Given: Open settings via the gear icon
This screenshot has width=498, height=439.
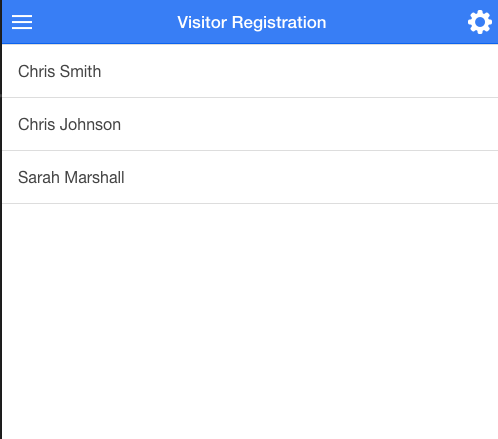Looking at the screenshot, I should click(480, 22).
